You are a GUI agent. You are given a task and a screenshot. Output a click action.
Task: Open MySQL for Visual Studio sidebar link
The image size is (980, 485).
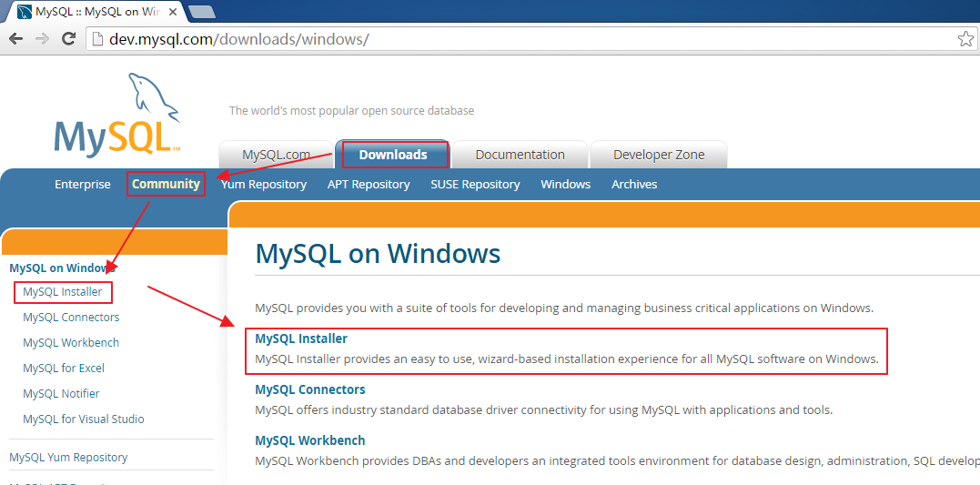84,419
